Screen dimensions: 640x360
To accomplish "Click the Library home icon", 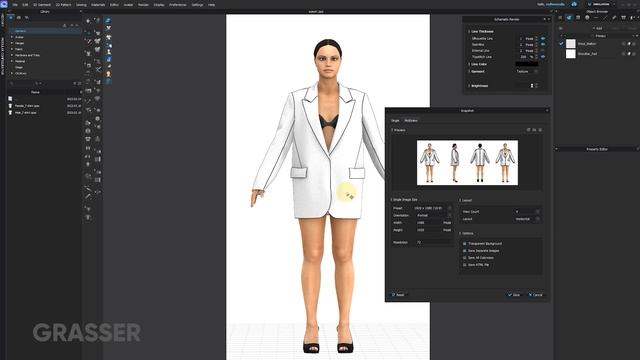I will click(x=11, y=18).
